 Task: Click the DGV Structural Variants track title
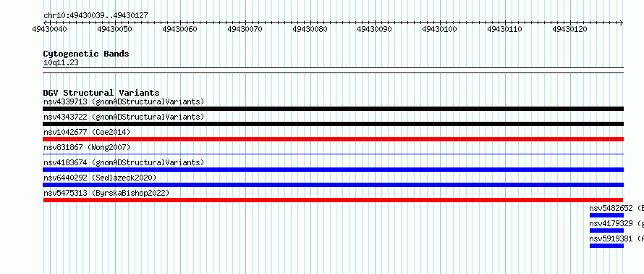(101, 93)
